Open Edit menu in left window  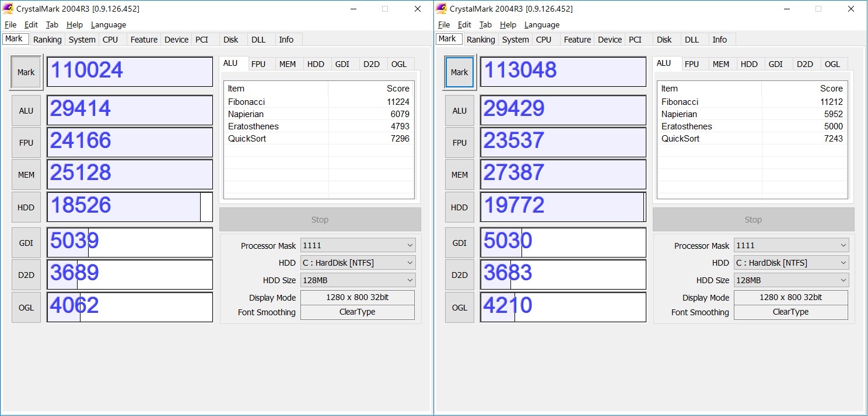pos(31,24)
